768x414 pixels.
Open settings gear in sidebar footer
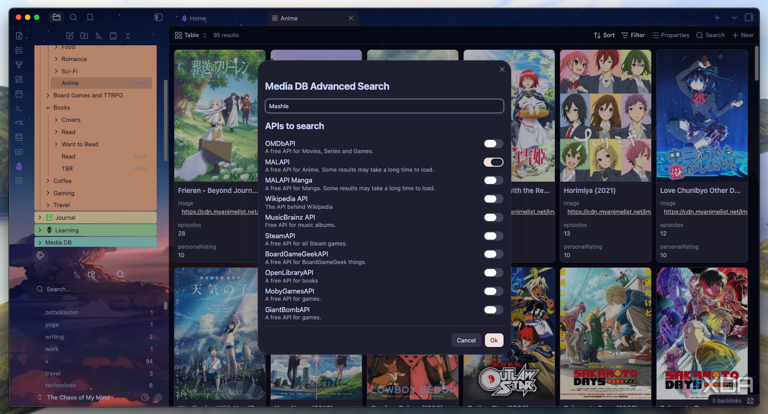158,397
